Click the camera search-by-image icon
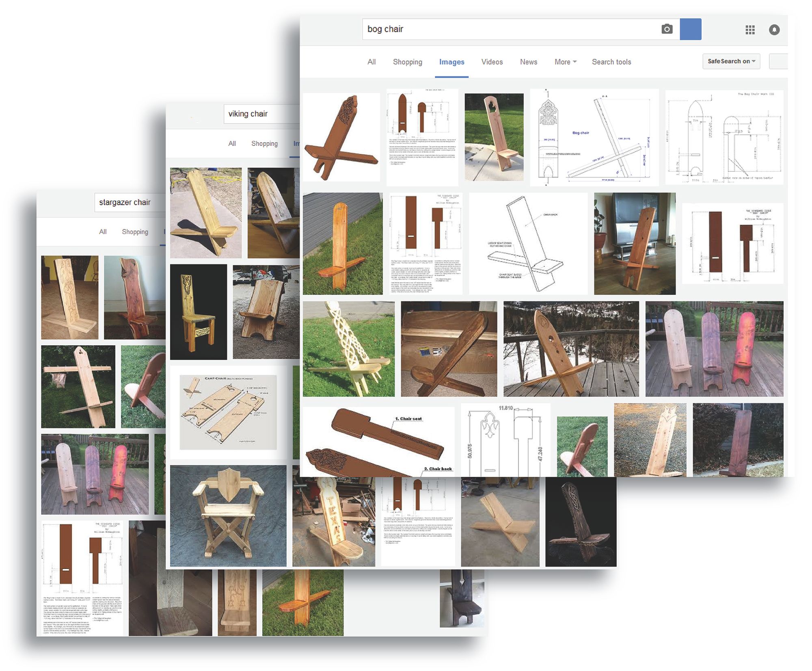The width and height of the screenshot is (812, 671). click(667, 29)
